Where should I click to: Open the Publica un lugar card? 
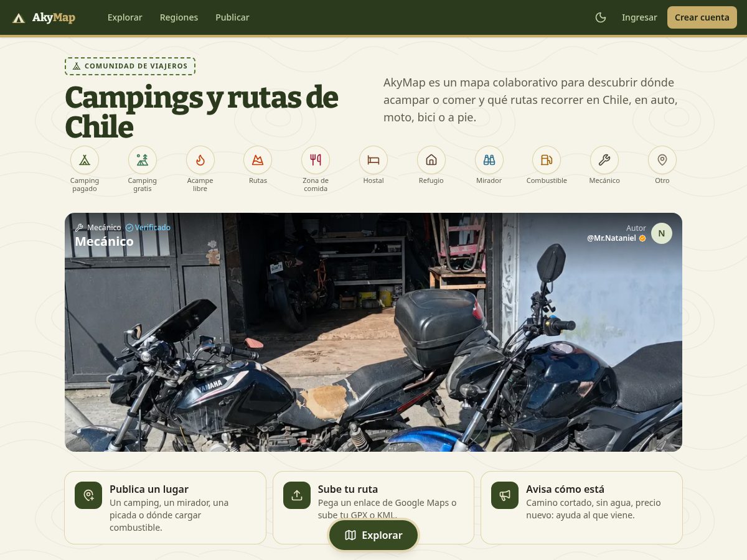[165, 508]
